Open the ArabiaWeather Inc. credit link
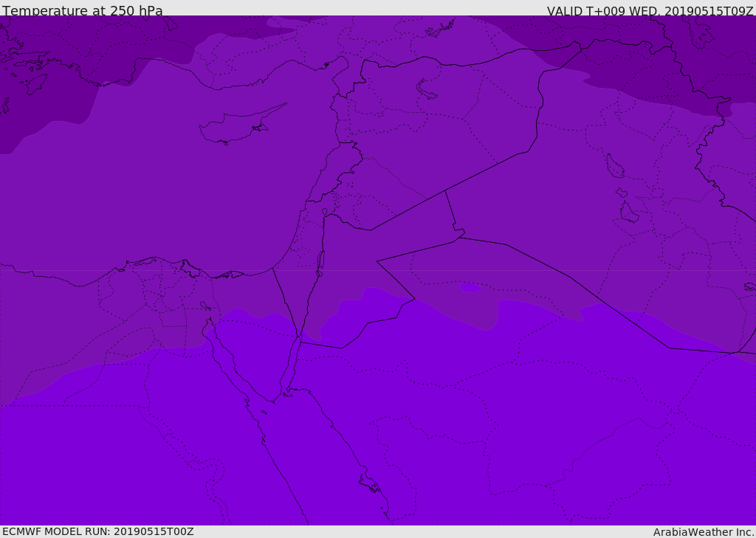 tap(704, 532)
